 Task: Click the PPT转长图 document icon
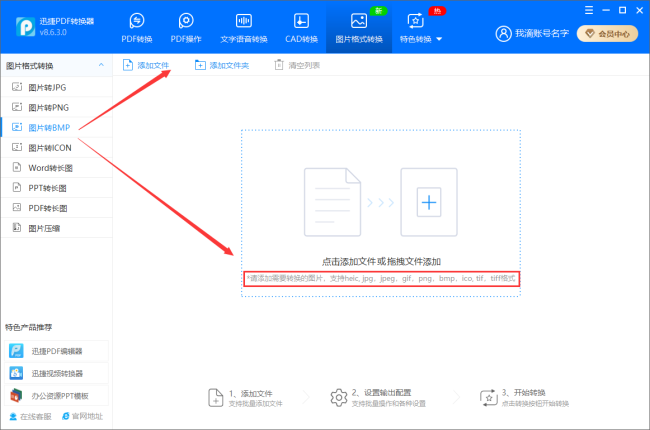click(17, 187)
